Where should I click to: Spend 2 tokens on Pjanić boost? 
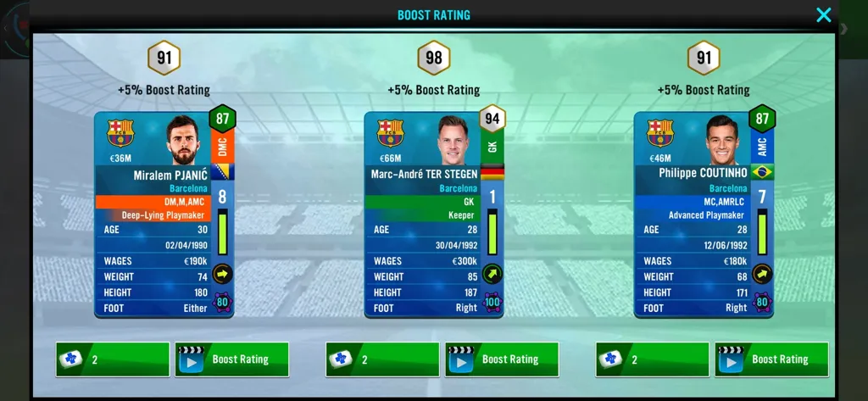point(113,359)
